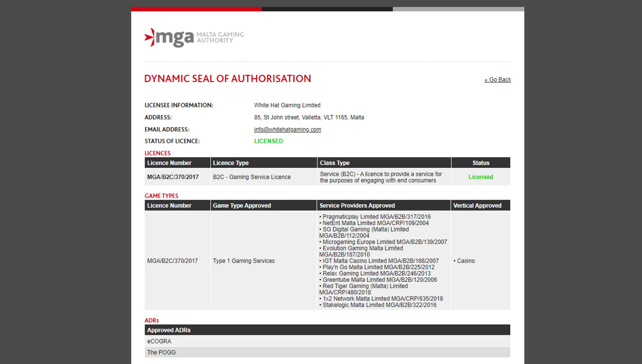Click the MGA Malta Gaming Authority logo
Viewport: 642px width, 364px height.
194,37
